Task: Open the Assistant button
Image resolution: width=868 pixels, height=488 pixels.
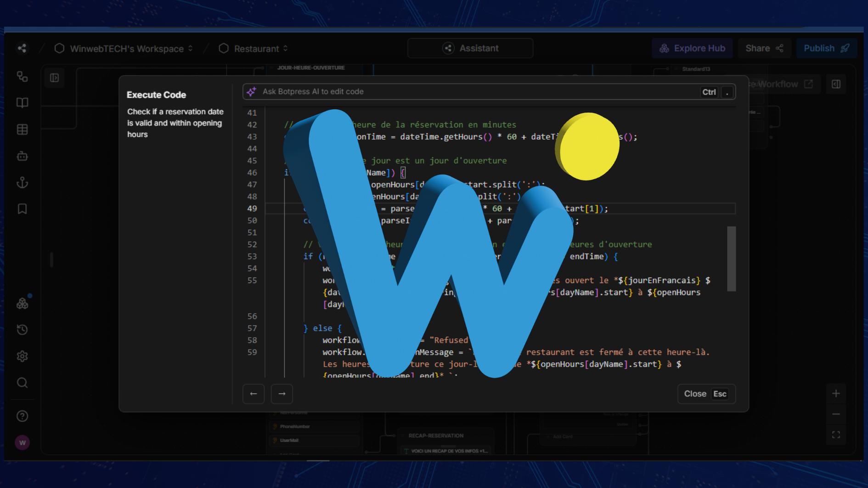Action: pos(470,48)
